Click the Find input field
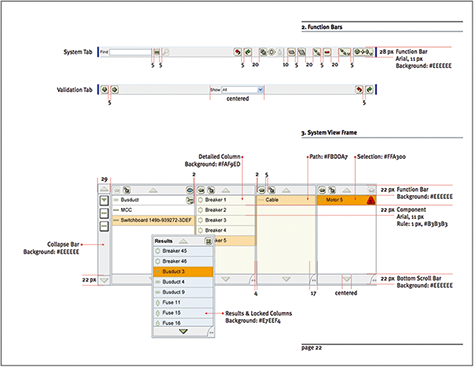Viewport: 474px width, 367px height. 130,52
